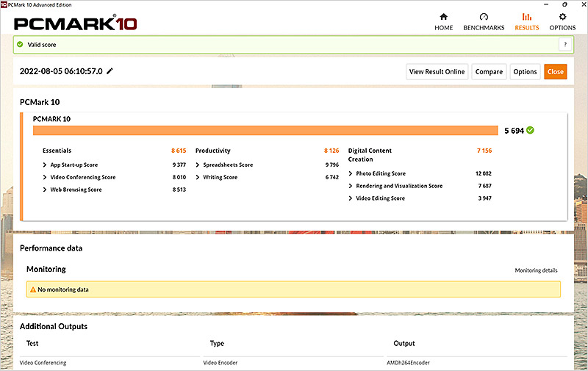Click the pencil icon to rename result
588x371 pixels.
[110, 71]
